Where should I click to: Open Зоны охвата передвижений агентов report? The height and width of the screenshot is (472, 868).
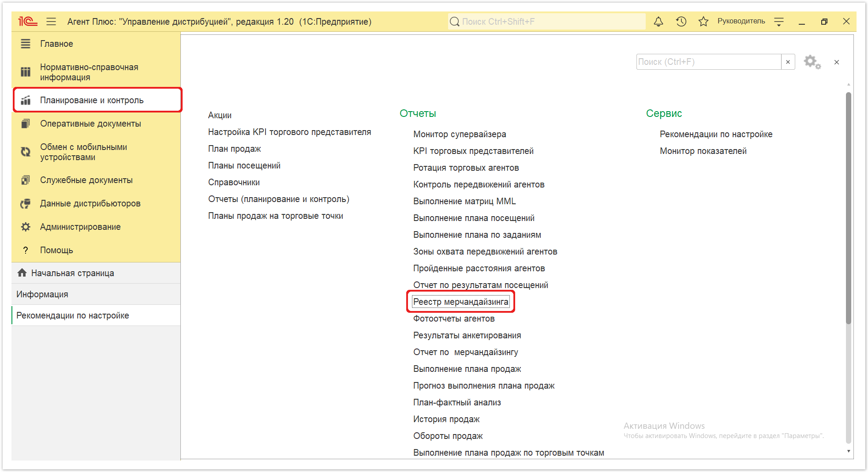coord(485,251)
